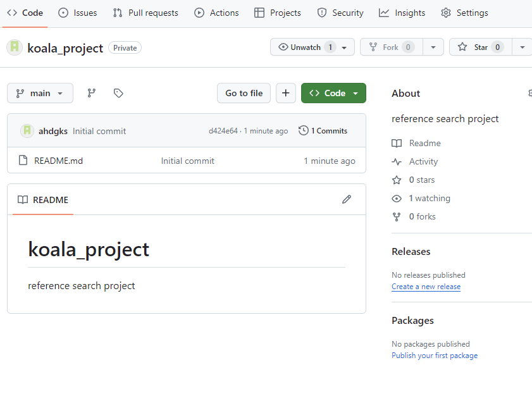Image resolution: width=532 pixels, height=396 pixels.
Task: Expand the Fork dropdown arrow
Action: coord(433,47)
